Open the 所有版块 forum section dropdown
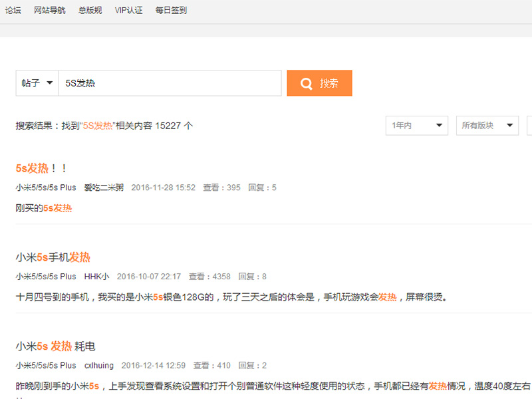The width and height of the screenshot is (532, 399). click(487, 126)
